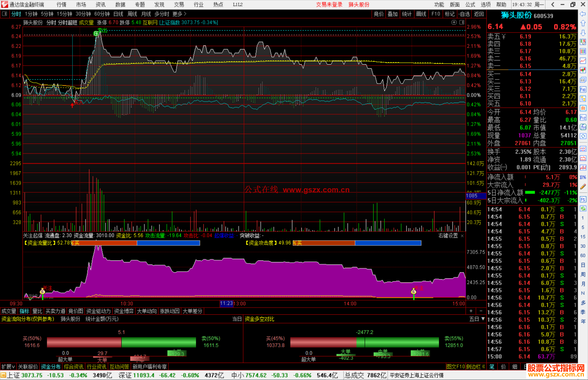Click the panel layout icon left of 分时
Viewport: 588px width, 380px height.
point(4,14)
